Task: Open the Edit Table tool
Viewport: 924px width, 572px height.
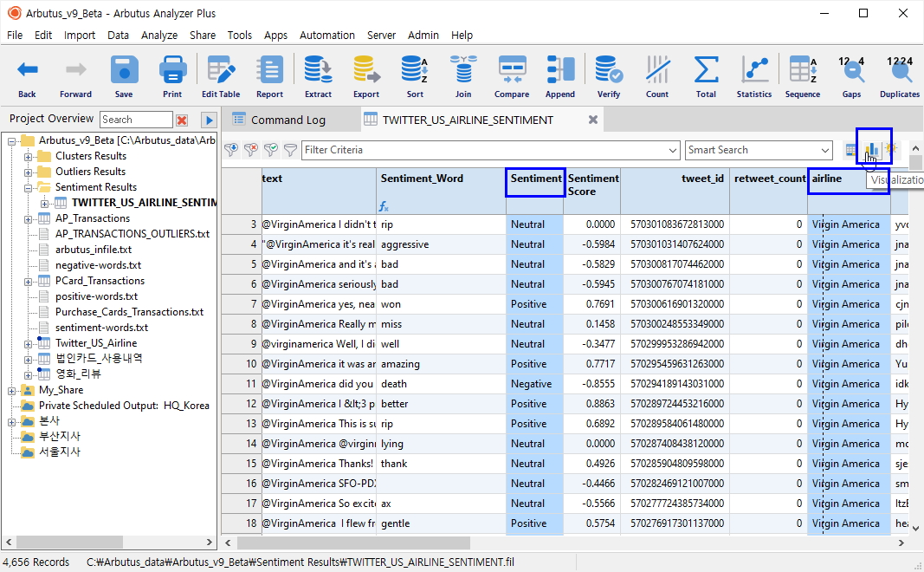Action: coord(221,70)
